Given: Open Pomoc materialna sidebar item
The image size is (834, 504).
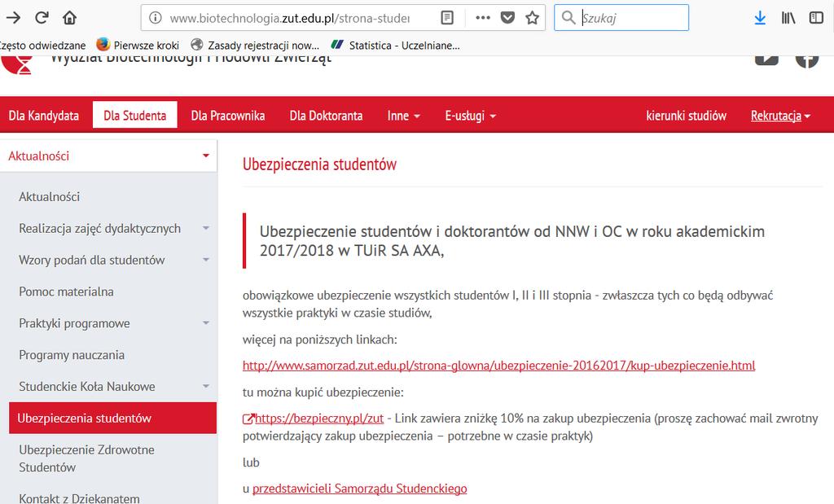Looking at the screenshot, I should [x=67, y=291].
